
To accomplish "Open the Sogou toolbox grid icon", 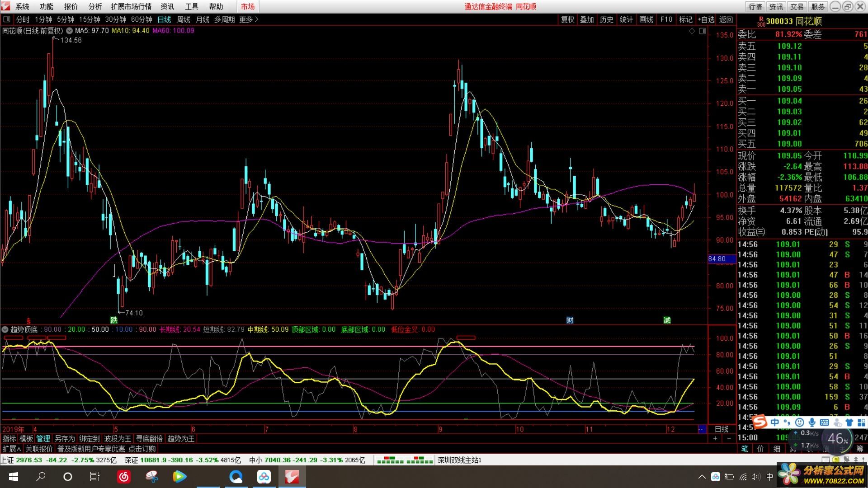I will [x=861, y=422].
